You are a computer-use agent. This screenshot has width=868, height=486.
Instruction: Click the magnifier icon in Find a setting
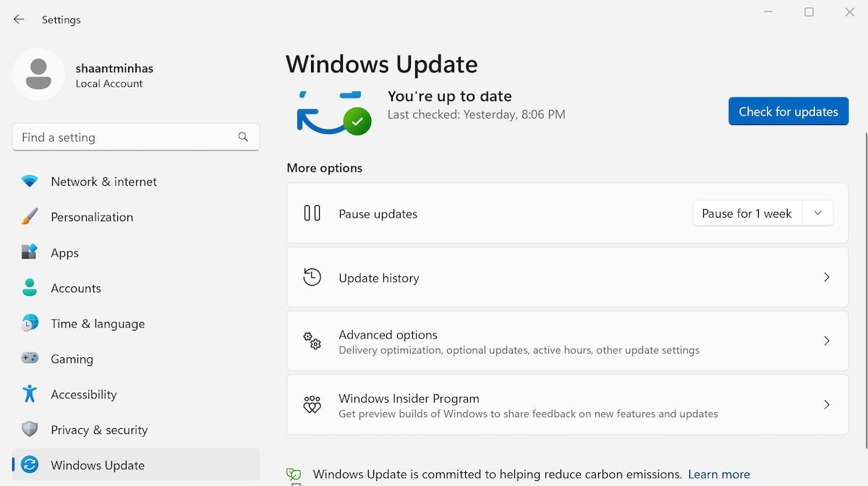[x=243, y=137]
